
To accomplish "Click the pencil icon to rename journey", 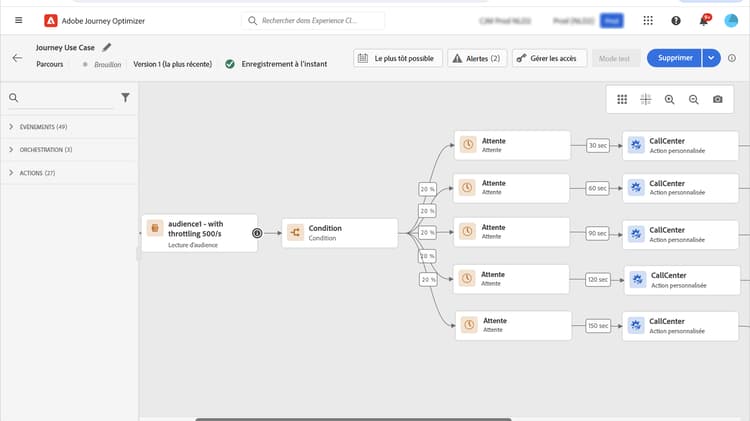I will tap(107, 46).
